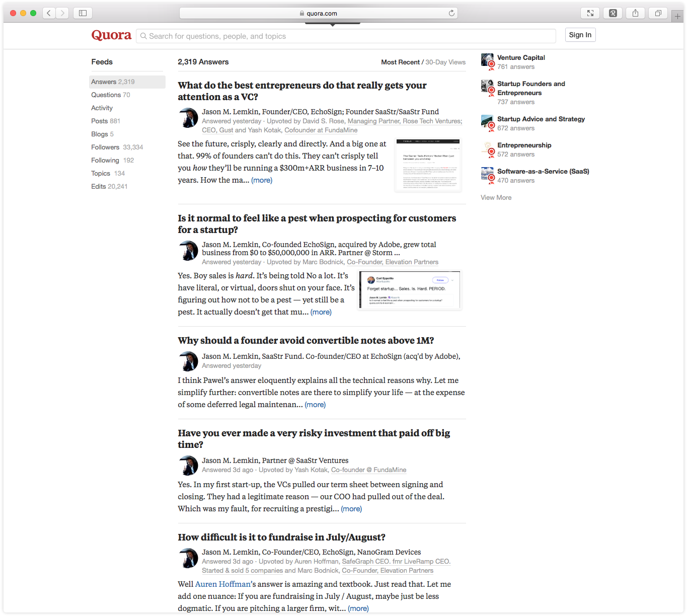This screenshot has width=687, height=616.
Task: Select the Questions 70 feed
Action: click(111, 95)
